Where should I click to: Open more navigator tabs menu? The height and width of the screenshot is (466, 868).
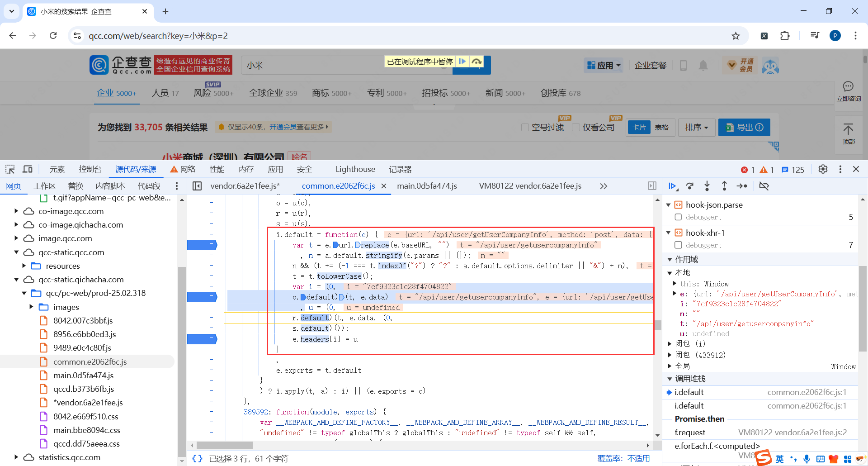pyautogui.click(x=177, y=186)
